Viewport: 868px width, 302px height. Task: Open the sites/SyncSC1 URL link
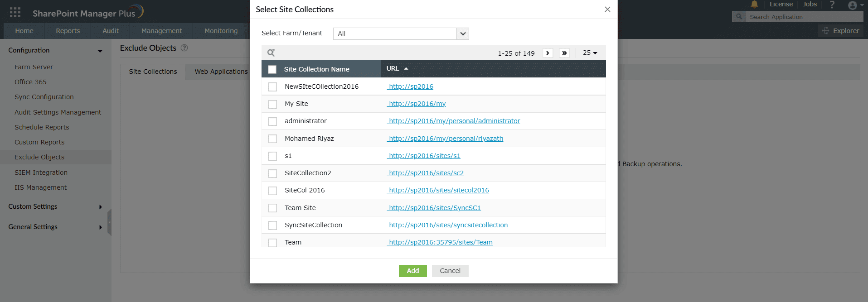(435, 208)
